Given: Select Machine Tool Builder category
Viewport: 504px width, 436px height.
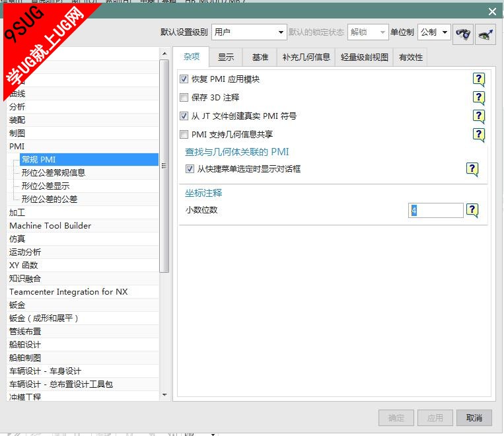Looking at the screenshot, I should coord(83,226).
